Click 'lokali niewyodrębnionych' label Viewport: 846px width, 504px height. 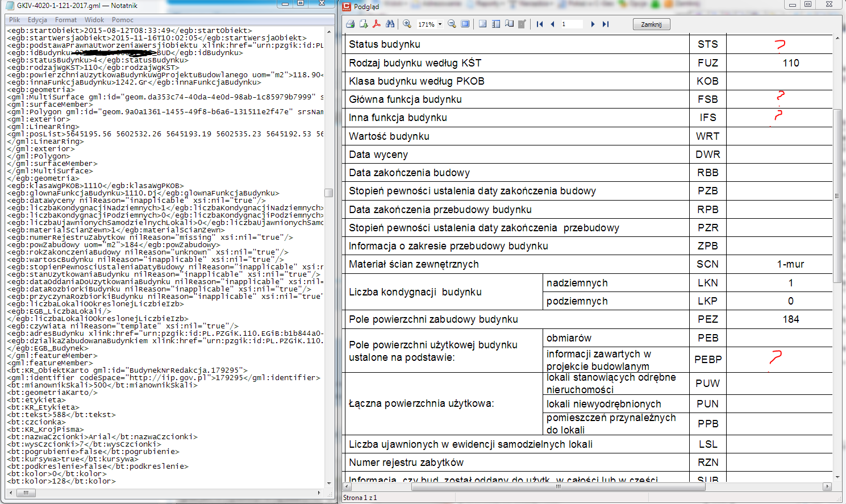[x=604, y=404]
